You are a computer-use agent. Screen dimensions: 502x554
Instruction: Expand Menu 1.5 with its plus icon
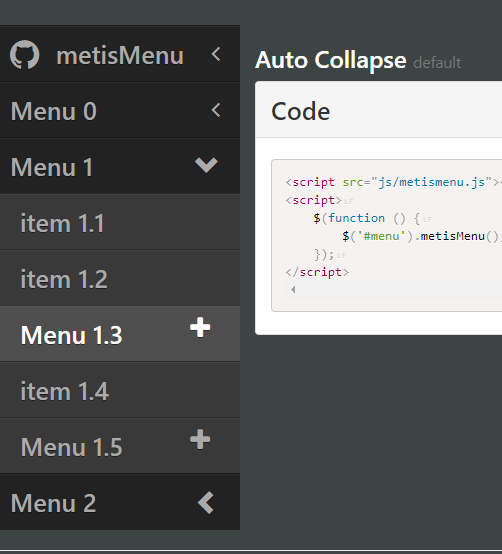pyautogui.click(x=200, y=439)
